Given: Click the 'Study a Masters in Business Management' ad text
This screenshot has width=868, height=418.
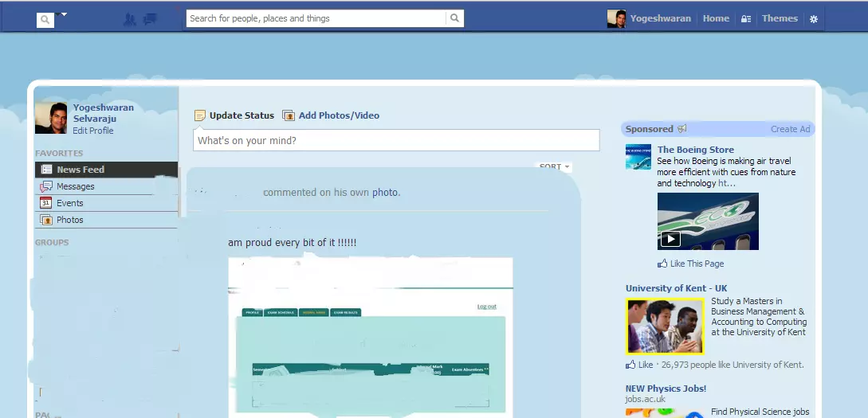Looking at the screenshot, I should click(758, 317).
